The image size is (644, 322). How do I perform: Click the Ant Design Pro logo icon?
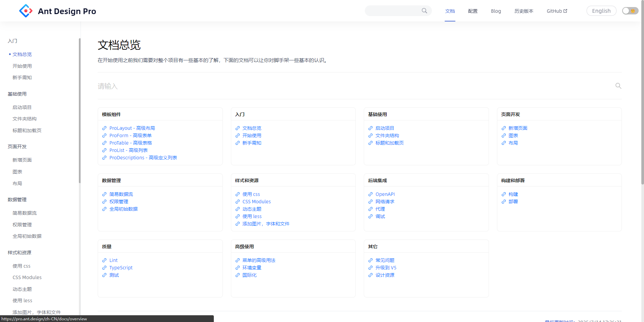click(x=26, y=11)
